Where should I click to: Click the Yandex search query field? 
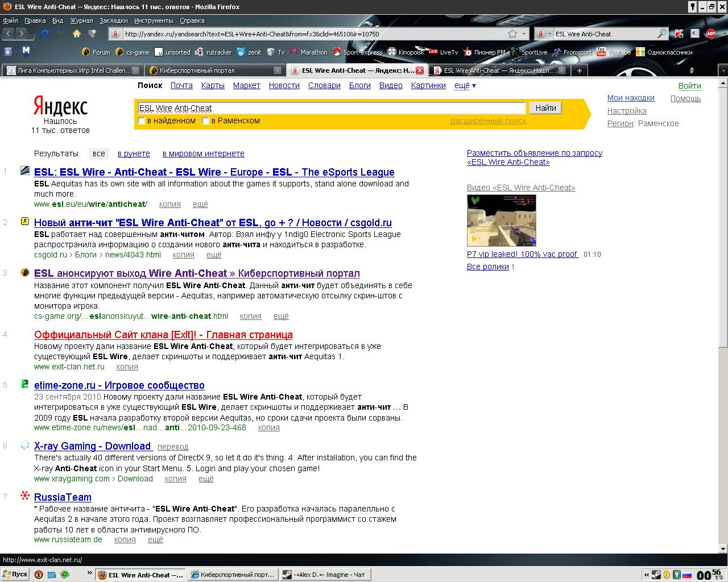coord(332,108)
